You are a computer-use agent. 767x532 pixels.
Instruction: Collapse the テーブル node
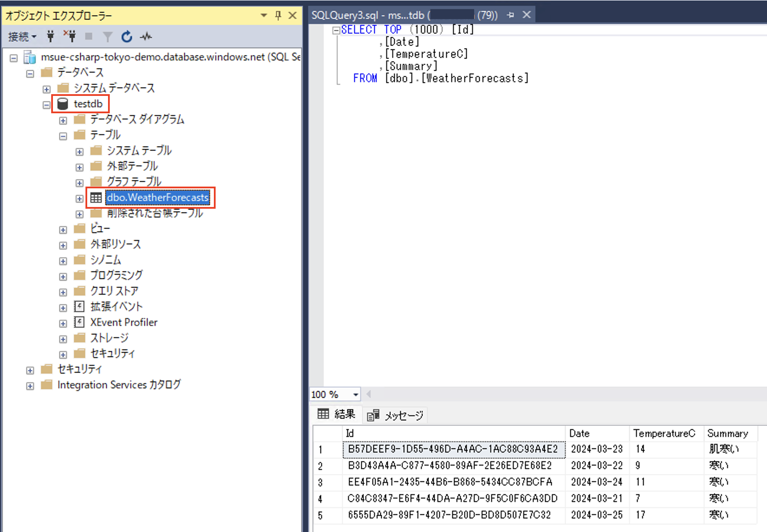coord(63,135)
